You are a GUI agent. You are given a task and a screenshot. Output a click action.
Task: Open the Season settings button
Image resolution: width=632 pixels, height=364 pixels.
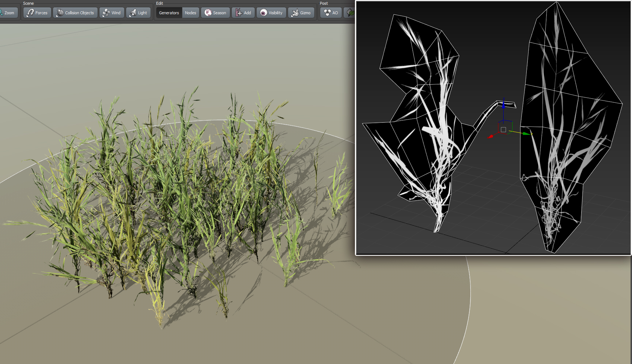coord(215,13)
